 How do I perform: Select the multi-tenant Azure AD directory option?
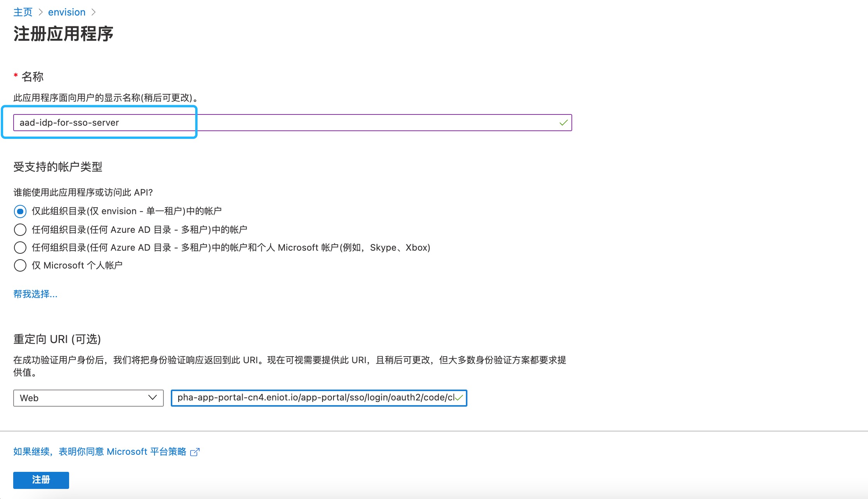(20, 230)
